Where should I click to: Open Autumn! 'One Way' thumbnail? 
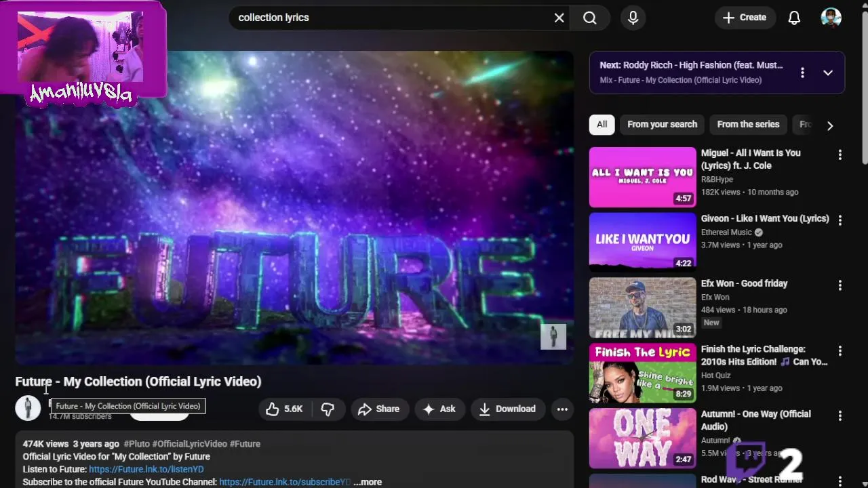pos(642,439)
